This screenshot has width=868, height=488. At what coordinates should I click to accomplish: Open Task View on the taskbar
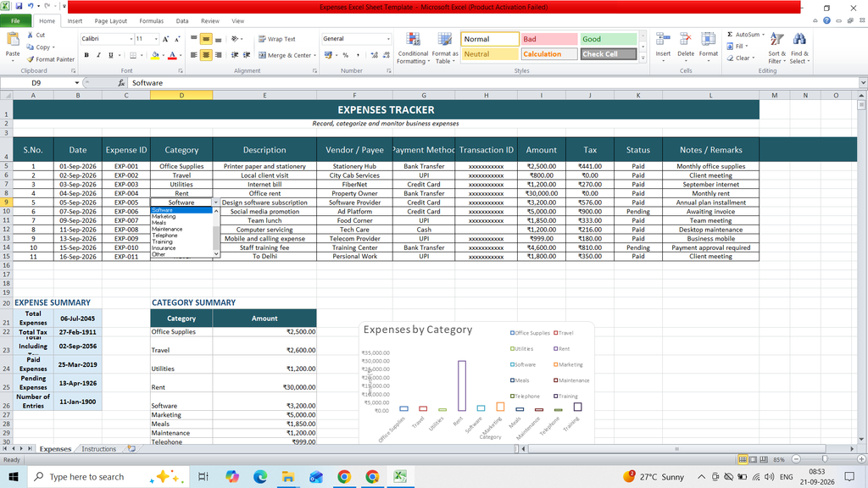[203, 476]
